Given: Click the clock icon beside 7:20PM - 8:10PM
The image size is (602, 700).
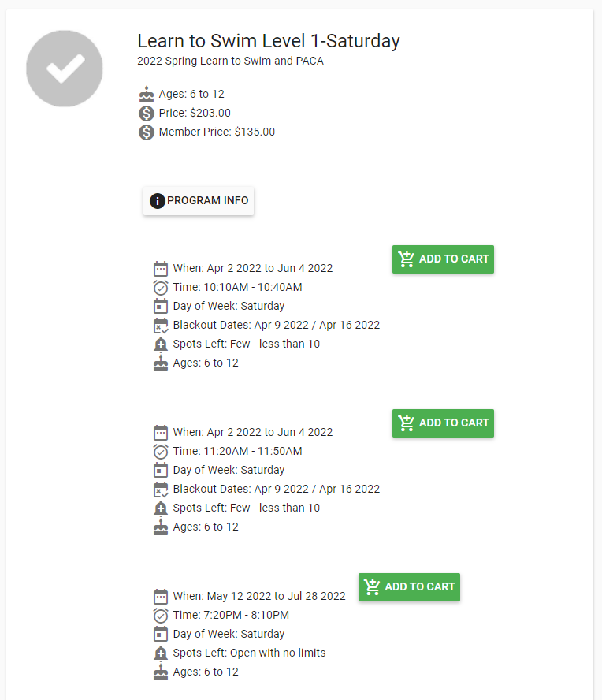Looking at the screenshot, I should 161,615.
